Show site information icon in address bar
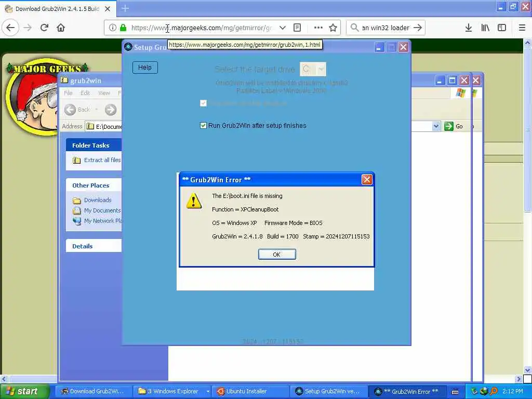Viewport: 532px width, 399px height. click(x=112, y=28)
